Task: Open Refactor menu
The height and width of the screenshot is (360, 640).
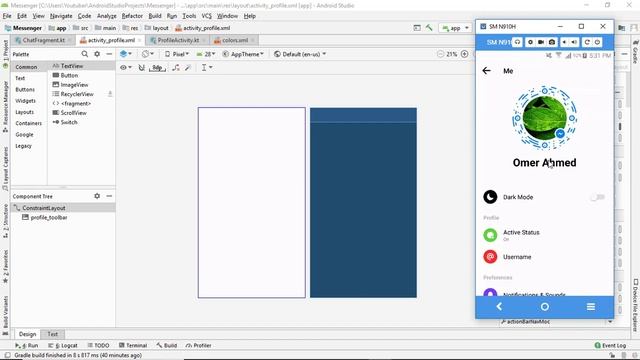Action: [x=132, y=16]
